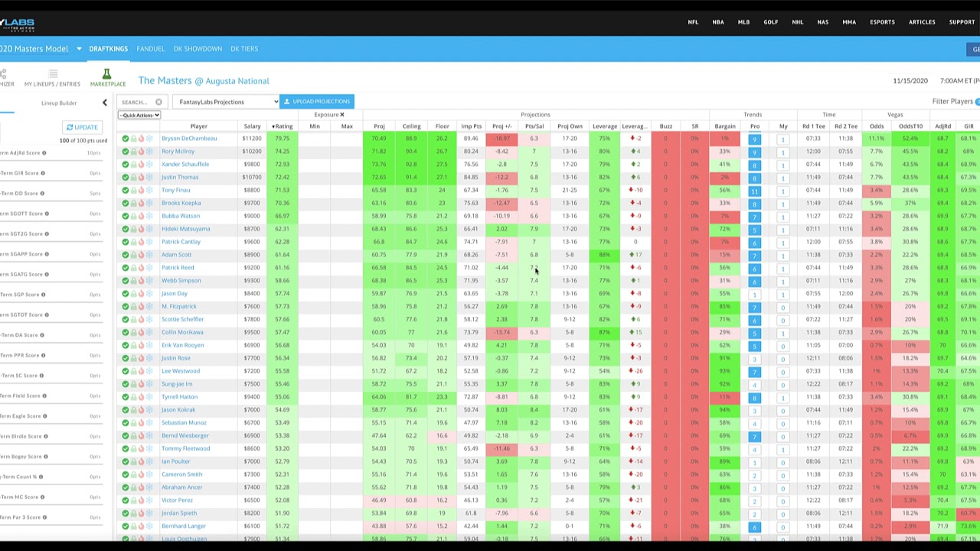
Task: Toggle the green checkmark for Tony Finau
Action: click(x=125, y=191)
